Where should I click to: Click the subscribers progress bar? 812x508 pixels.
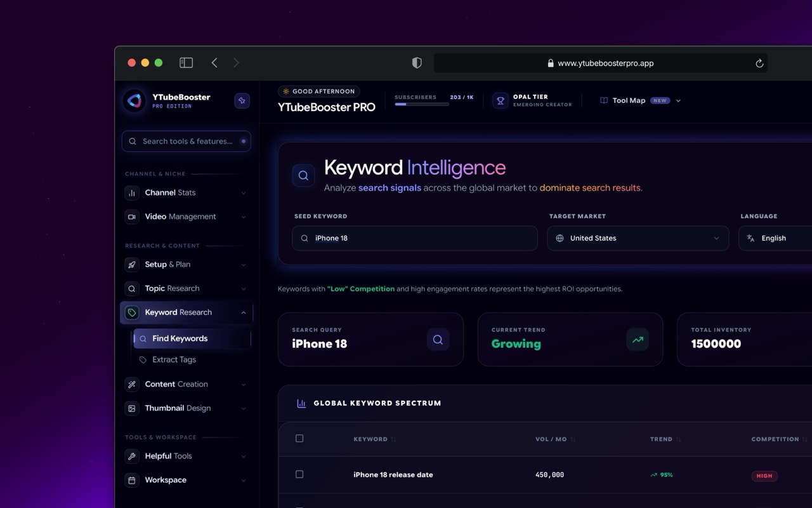click(422, 104)
